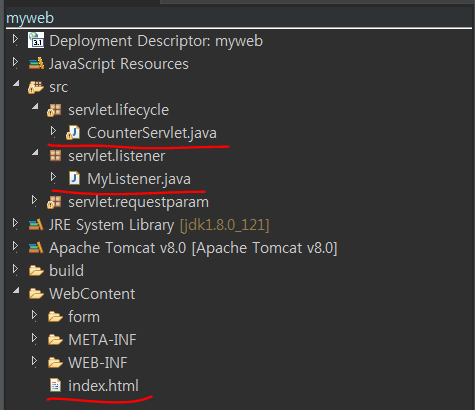Click the Deployment Descriptor icon

pyautogui.click(x=36, y=40)
